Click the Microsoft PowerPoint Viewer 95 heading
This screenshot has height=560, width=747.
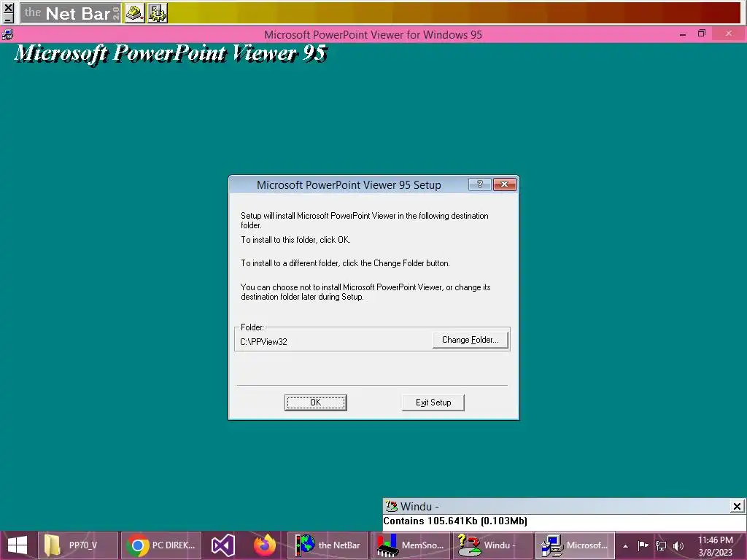171,53
